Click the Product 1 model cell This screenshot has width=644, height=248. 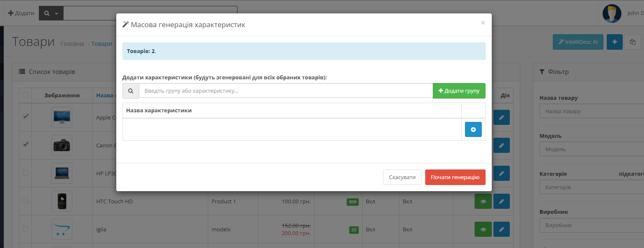click(x=224, y=201)
